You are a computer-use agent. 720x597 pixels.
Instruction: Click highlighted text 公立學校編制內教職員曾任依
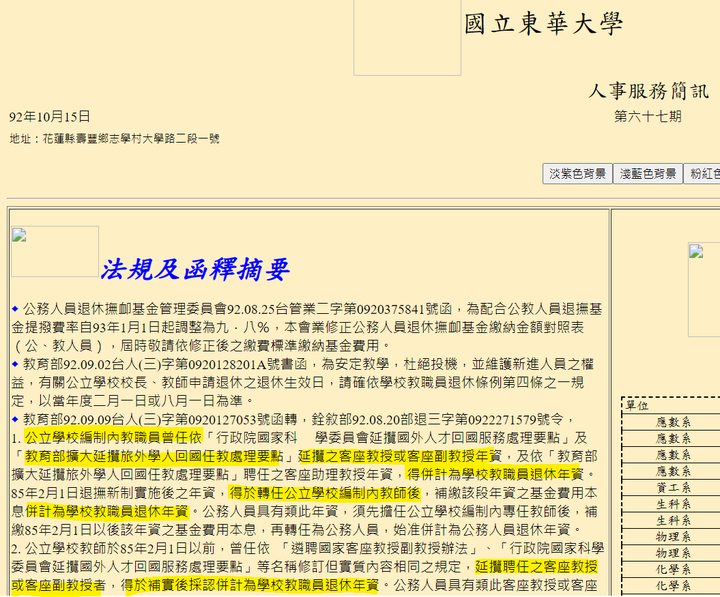113,438
